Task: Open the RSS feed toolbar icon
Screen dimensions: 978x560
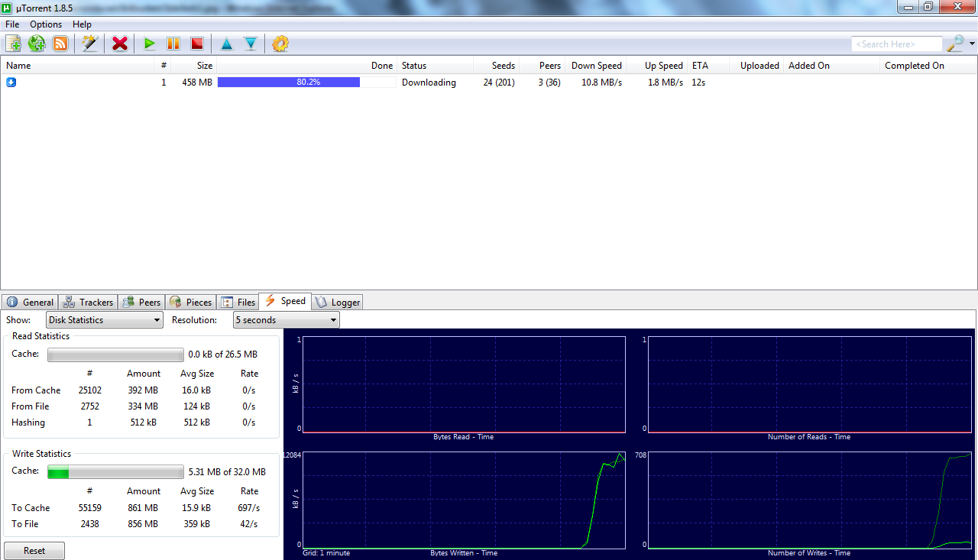Action: tap(60, 44)
